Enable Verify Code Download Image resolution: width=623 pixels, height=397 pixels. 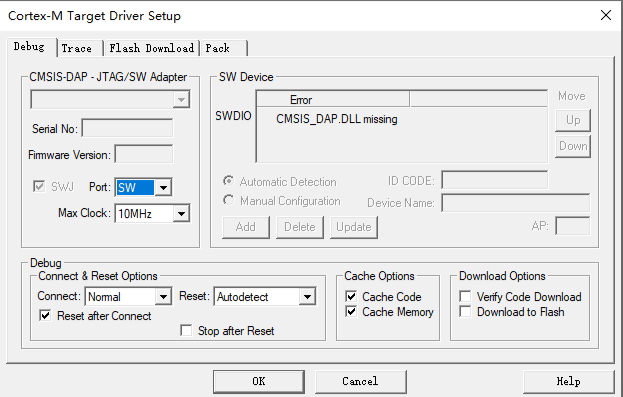(465, 296)
